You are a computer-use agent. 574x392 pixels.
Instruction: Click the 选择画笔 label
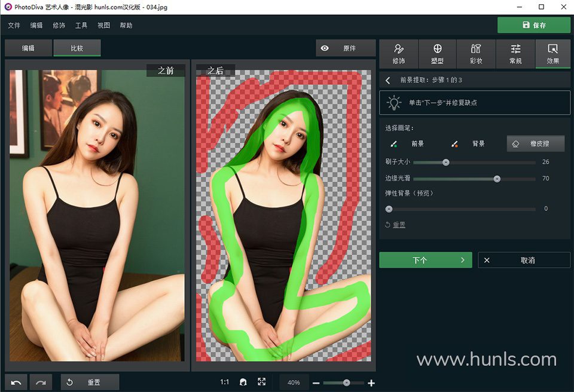[399, 128]
